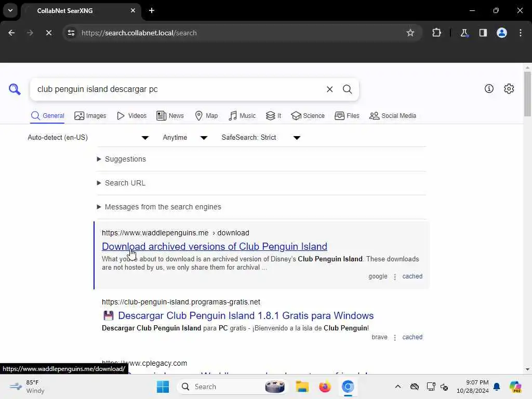
Task: Click the google engine label
Action: pyautogui.click(x=378, y=276)
